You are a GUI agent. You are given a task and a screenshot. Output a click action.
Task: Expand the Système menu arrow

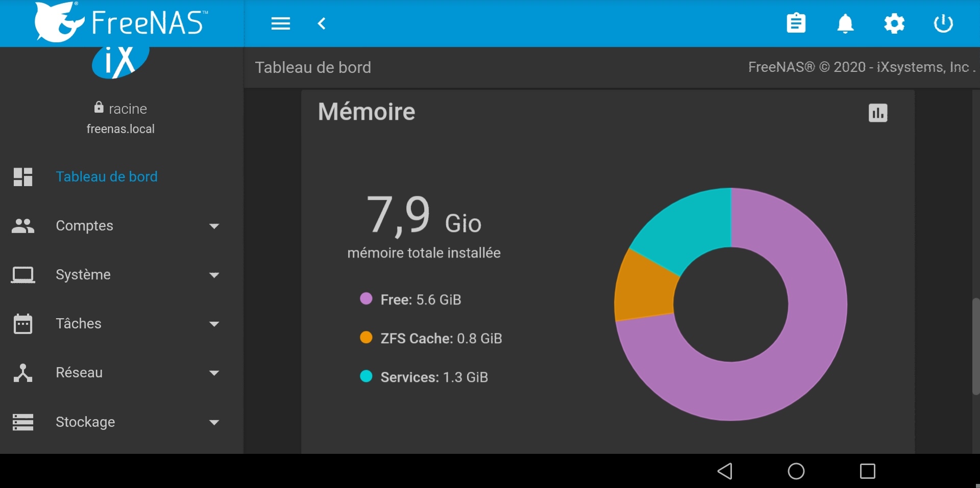214,275
